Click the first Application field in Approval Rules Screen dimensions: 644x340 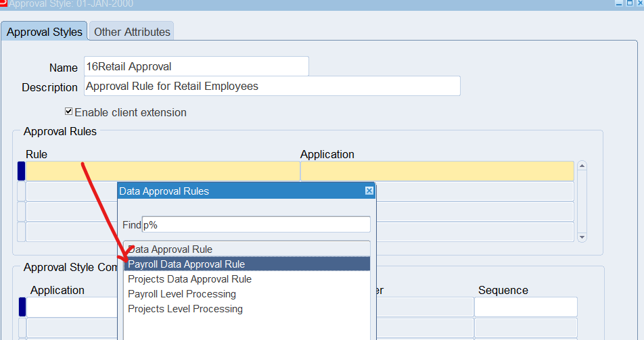click(x=436, y=171)
